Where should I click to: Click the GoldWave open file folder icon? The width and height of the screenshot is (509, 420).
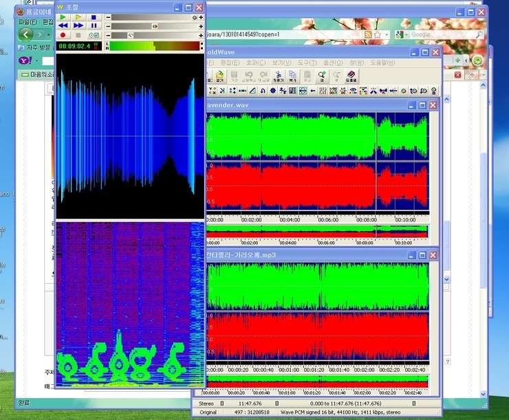click(x=219, y=76)
